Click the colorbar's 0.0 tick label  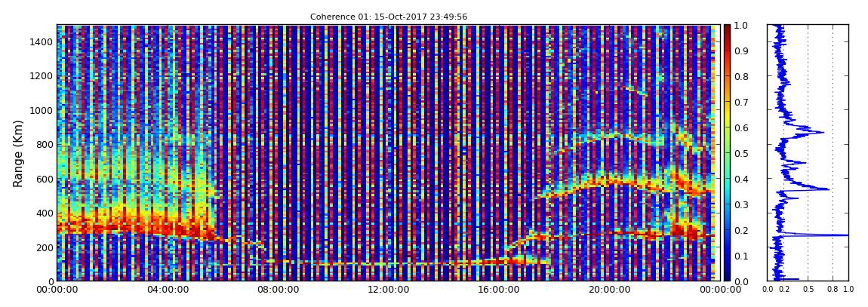740,281
